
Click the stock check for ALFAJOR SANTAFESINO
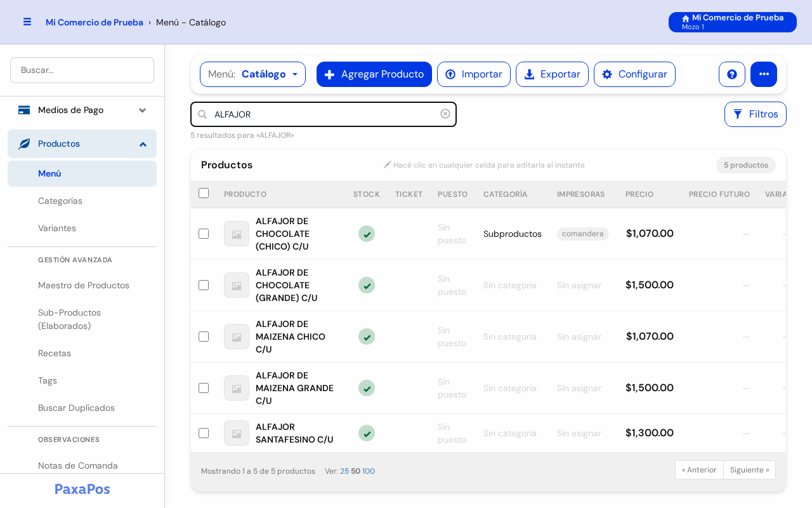tap(367, 433)
